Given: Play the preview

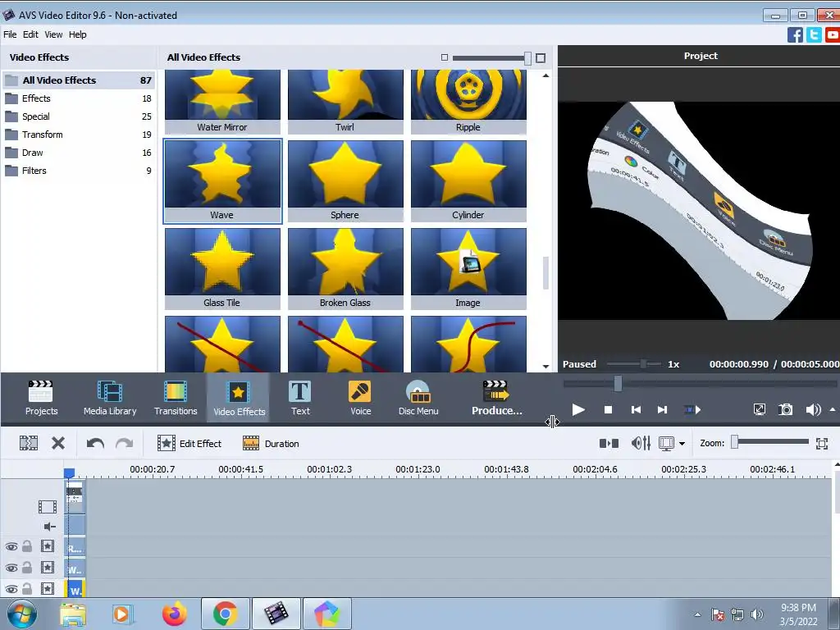Looking at the screenshot, I should [578, 410].
